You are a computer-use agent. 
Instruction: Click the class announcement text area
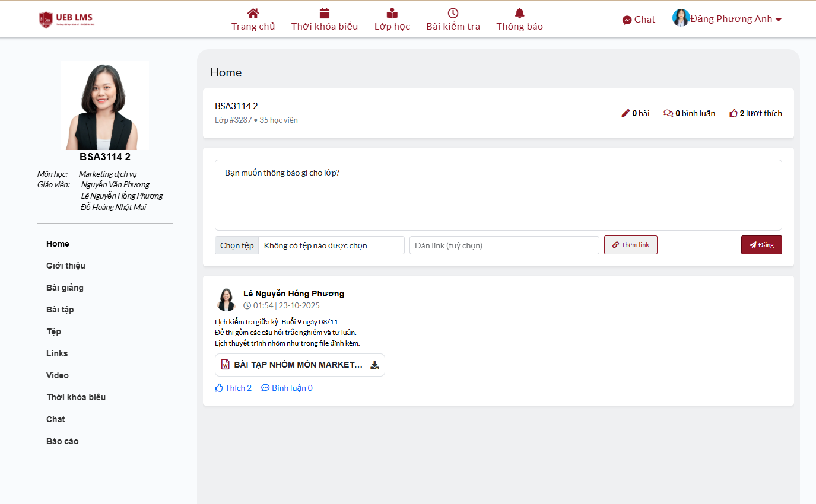click(498, 194)
